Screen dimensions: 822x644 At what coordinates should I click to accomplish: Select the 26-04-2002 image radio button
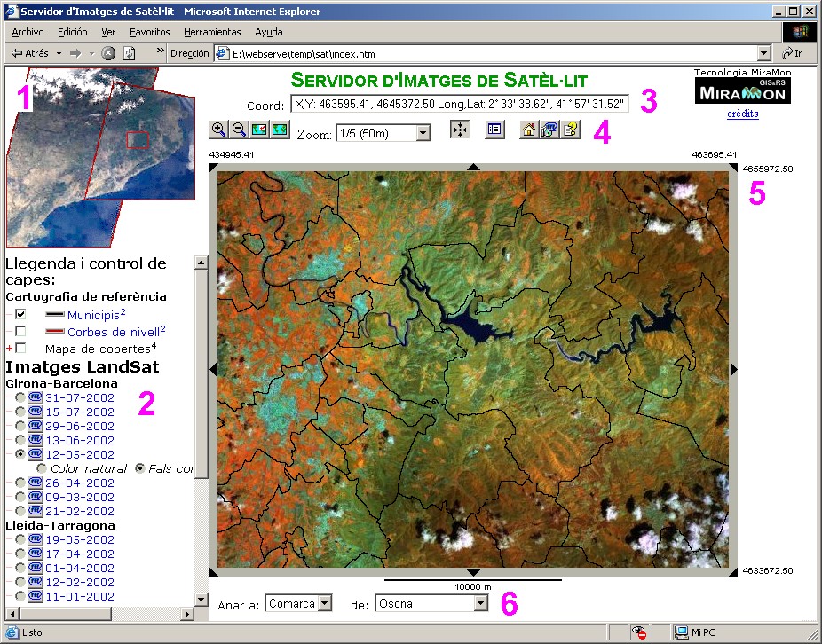tap(20, 483)
